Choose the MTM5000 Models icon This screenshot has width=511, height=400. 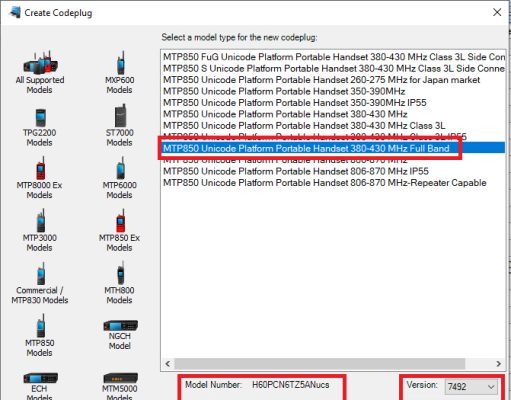point(120,378)
